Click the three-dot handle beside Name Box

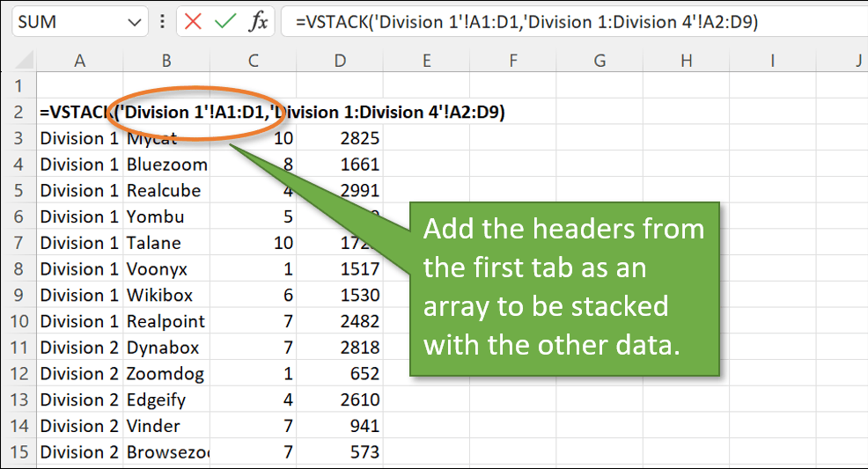161,22
